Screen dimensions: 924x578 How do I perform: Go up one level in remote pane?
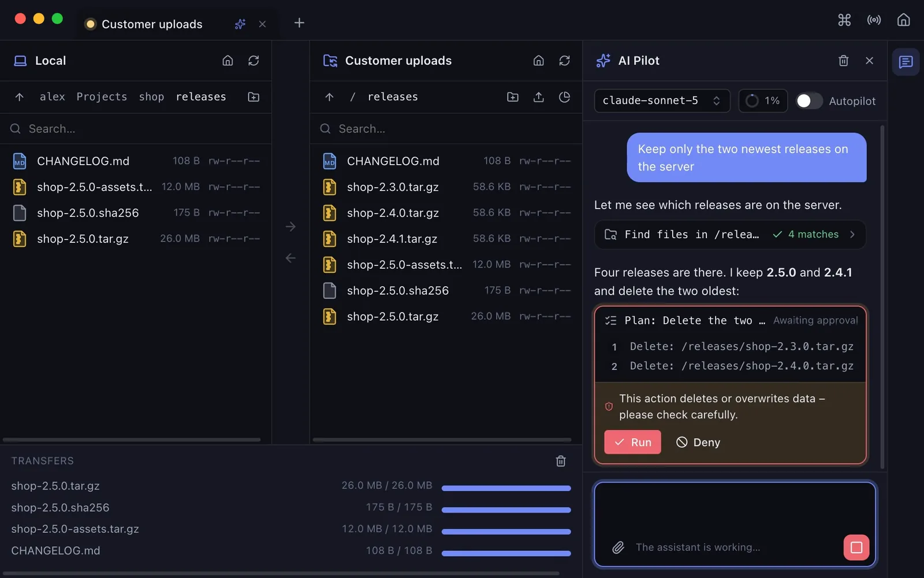(329, 97)
